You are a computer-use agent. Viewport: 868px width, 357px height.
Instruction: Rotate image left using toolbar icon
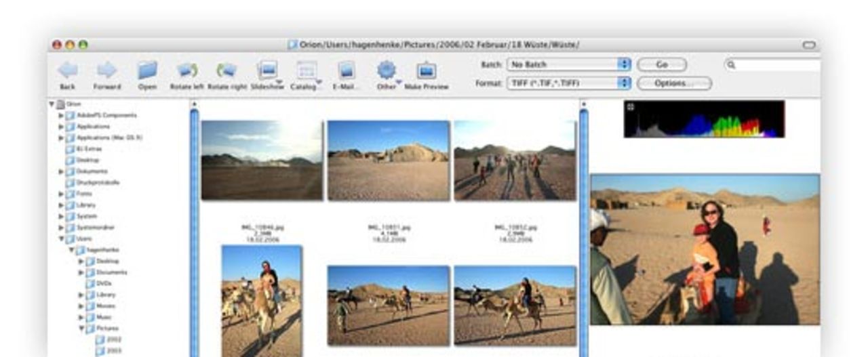click(186, 70)
